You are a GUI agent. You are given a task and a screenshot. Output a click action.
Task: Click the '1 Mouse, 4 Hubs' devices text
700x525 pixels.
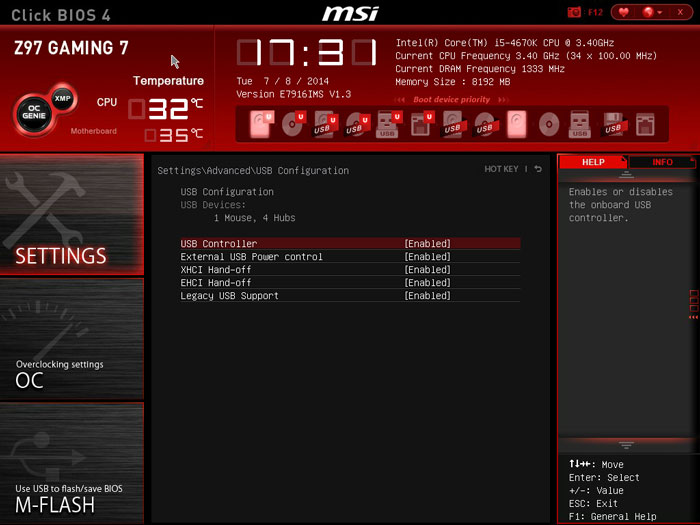click(x=254, y=218)
